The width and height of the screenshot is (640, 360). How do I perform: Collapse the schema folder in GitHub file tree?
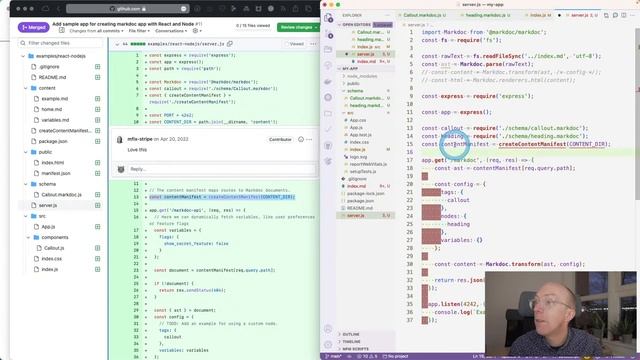[26, 184]
